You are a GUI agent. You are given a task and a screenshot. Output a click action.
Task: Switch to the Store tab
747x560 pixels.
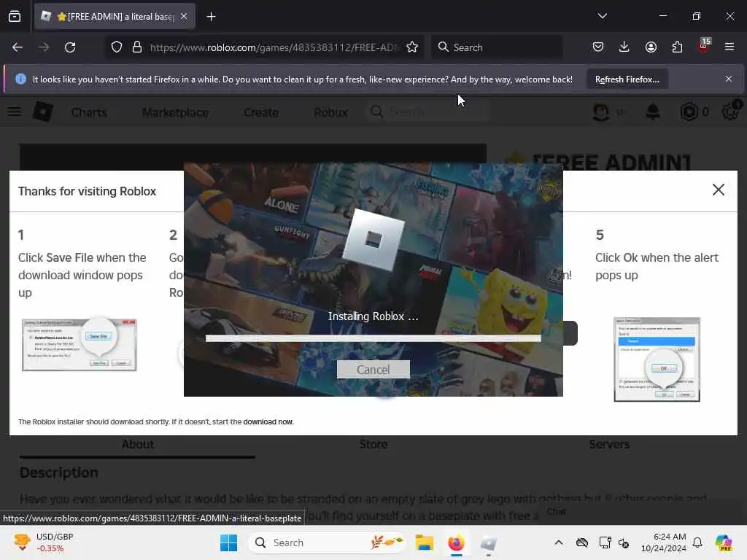tap(373, 444)
